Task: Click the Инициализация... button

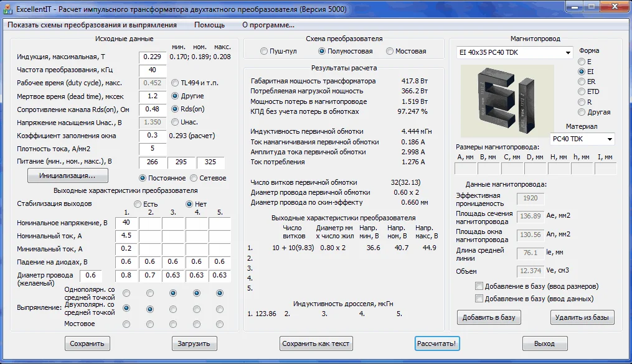Action: [68, 176]
